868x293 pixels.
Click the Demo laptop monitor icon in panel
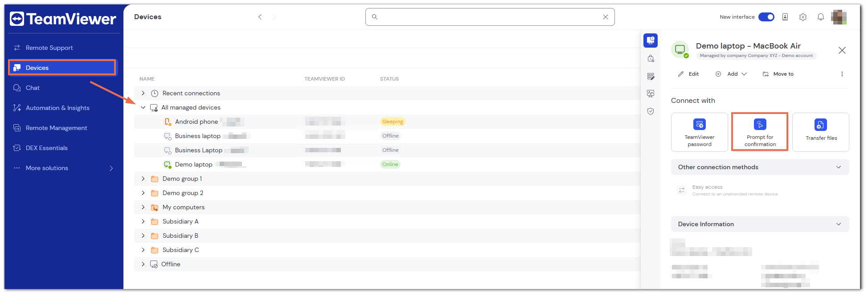click(680, 49)
